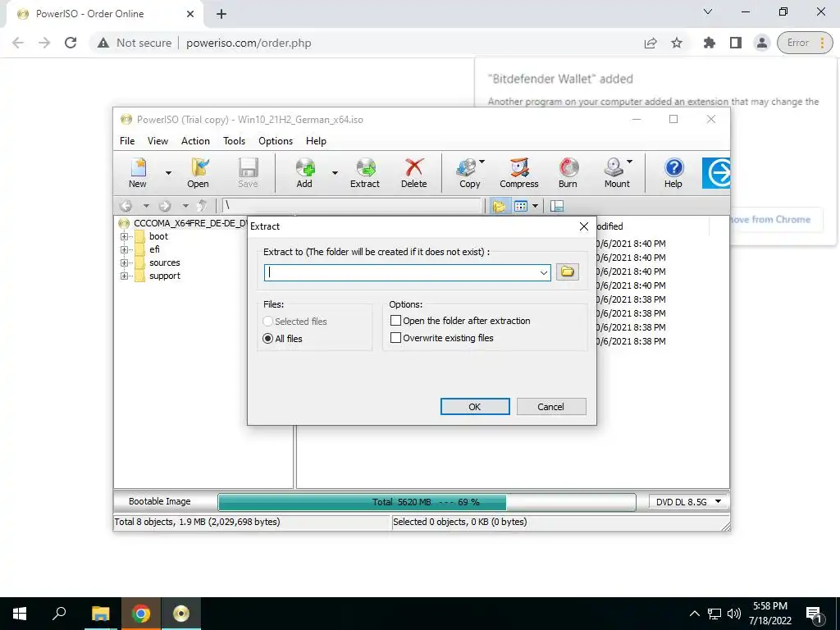Click the view mode grid icon
This screenshot has width=840, height=630.
point(521,206)
